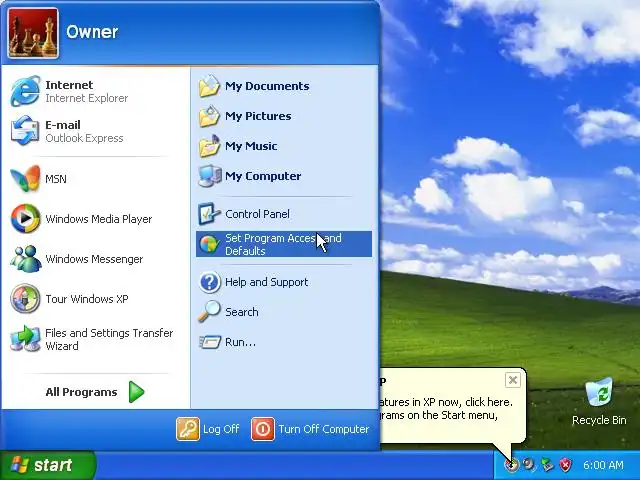Click the 6:00 AM taskbar clock
The image size is (640, 480).
click(x=603, y=465)
